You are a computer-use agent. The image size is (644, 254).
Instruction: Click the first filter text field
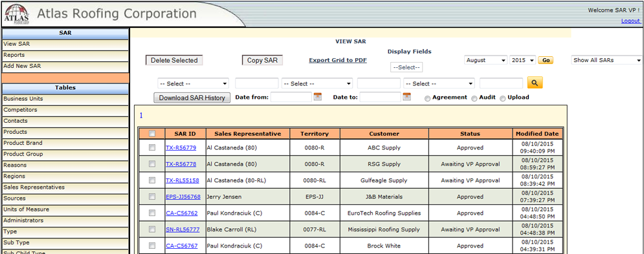(257, 83)
